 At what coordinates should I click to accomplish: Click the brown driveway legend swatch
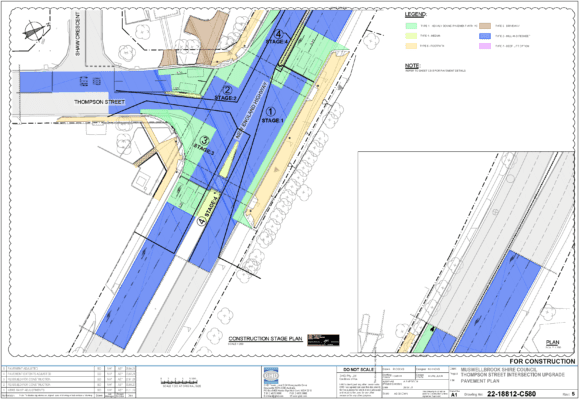[485, 26]
